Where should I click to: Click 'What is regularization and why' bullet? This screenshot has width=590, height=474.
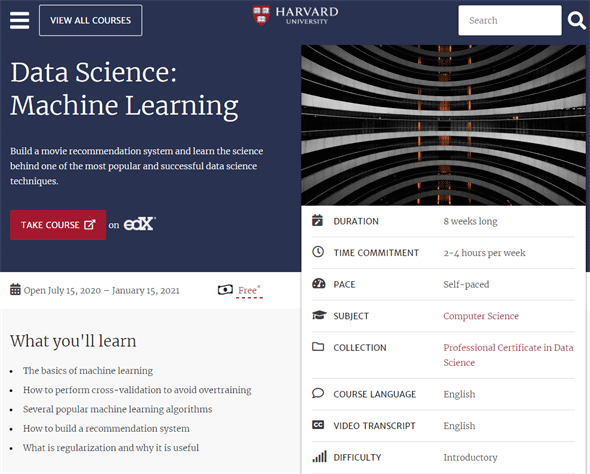tap(111, 448)
